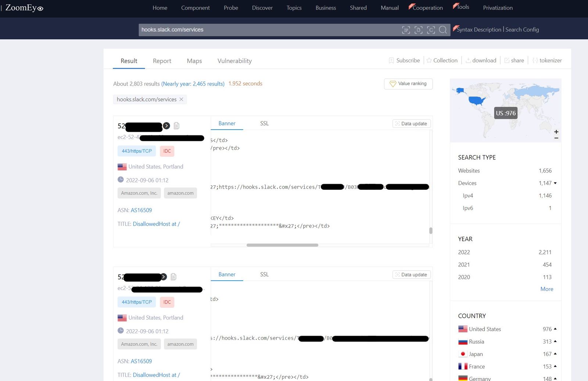Screen dimensions: 588x381
Task: Open the SSL tab of first result
Action: tap(264, 123)
